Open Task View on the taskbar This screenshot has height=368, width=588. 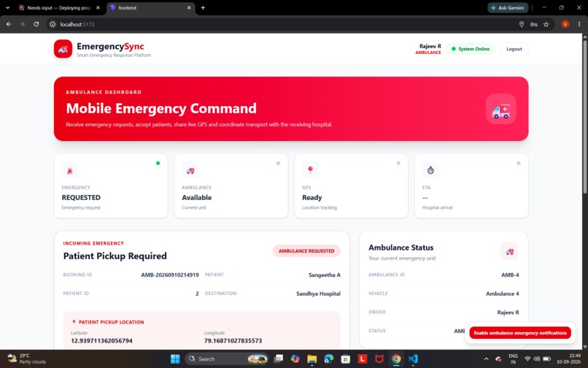click(278, 359)
